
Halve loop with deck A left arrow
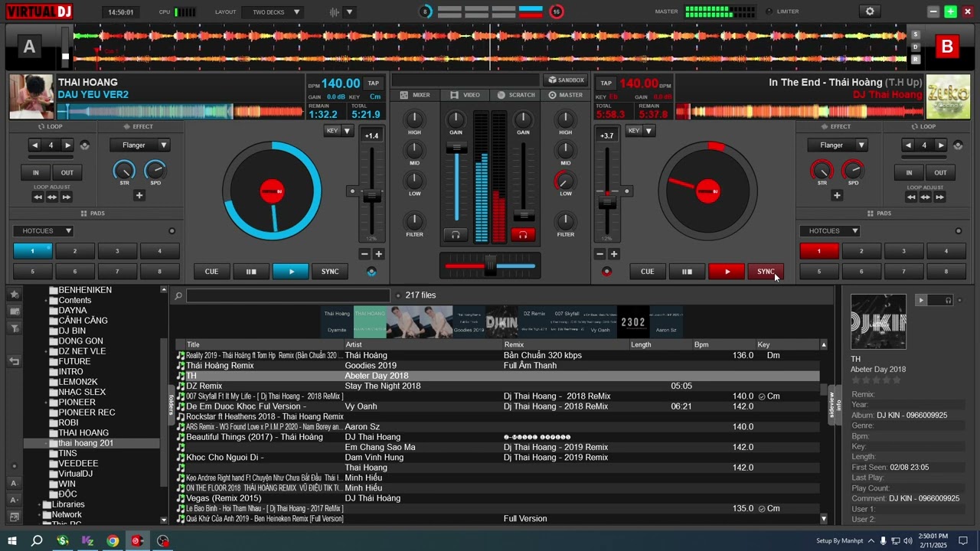tap(34, 145)
